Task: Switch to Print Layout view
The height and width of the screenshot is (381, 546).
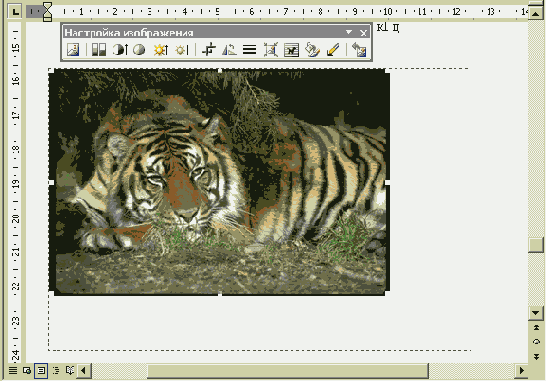Action: (41, 370)
